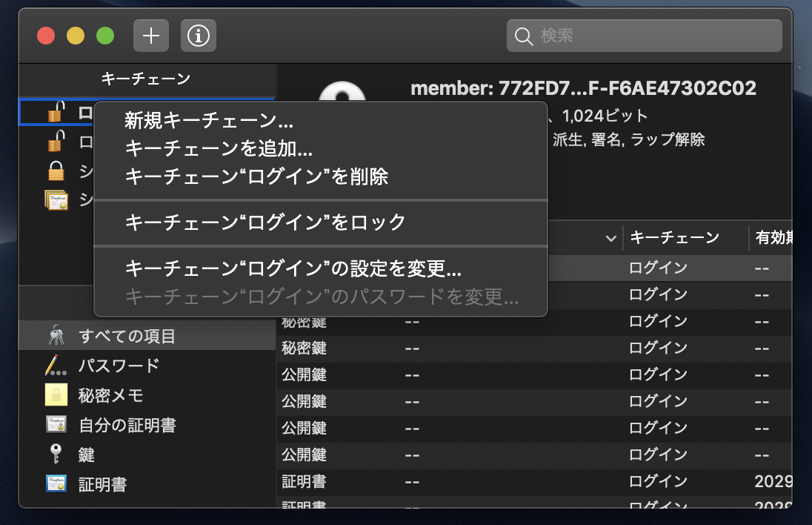
Task: Open the info (i) toolbar button
Action: click(x=199, y=36)
